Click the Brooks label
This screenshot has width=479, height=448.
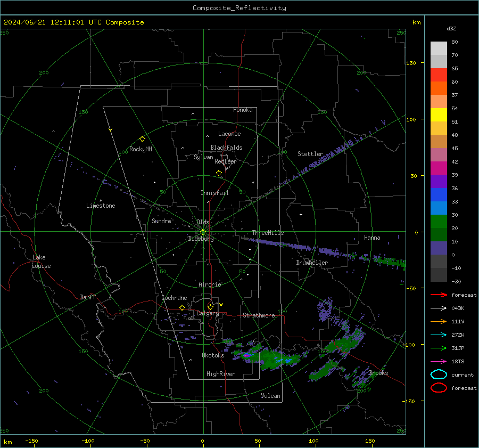point(378,373)
